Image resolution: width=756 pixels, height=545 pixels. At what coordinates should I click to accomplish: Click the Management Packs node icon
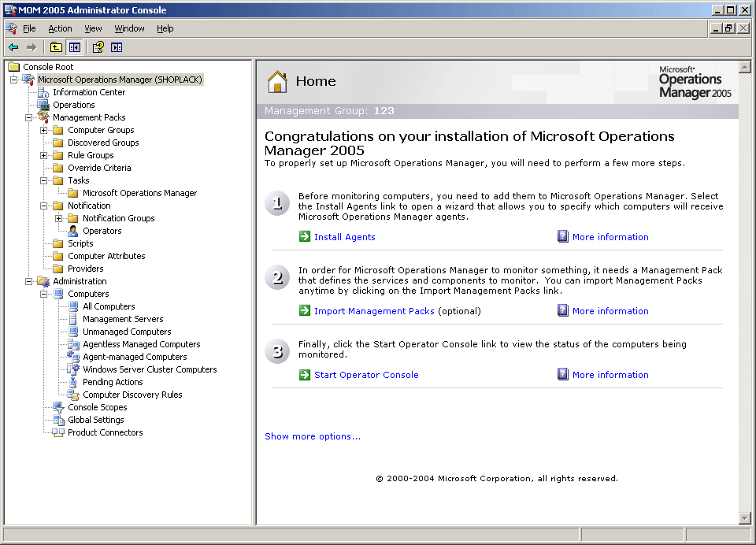click(43, 117)
